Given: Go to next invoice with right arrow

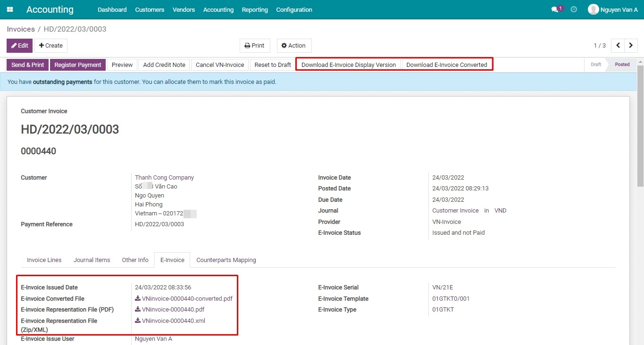Looking at the screenshot, I should point(631,45).
